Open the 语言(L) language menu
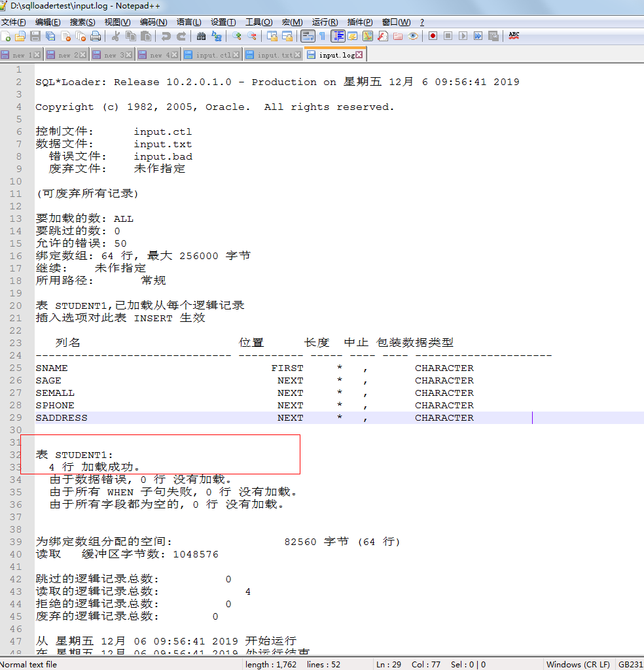This screenshot has width=644, height=670. (189, 22)
